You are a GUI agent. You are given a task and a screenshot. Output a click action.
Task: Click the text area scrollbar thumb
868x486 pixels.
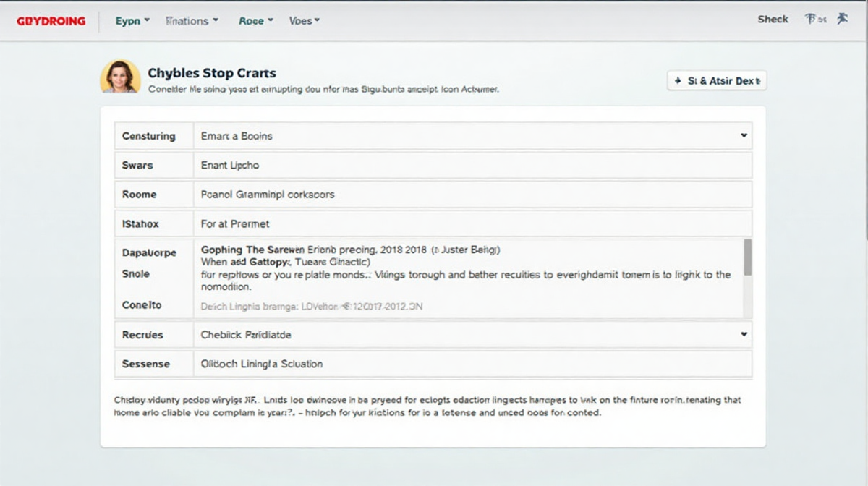click(x=748, y=257)
